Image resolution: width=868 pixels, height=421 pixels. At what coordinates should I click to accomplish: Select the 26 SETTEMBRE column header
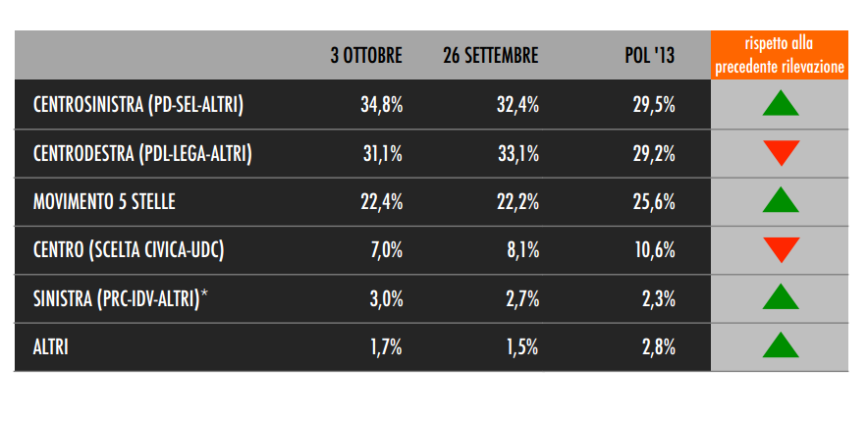click(x=491, y=55)
